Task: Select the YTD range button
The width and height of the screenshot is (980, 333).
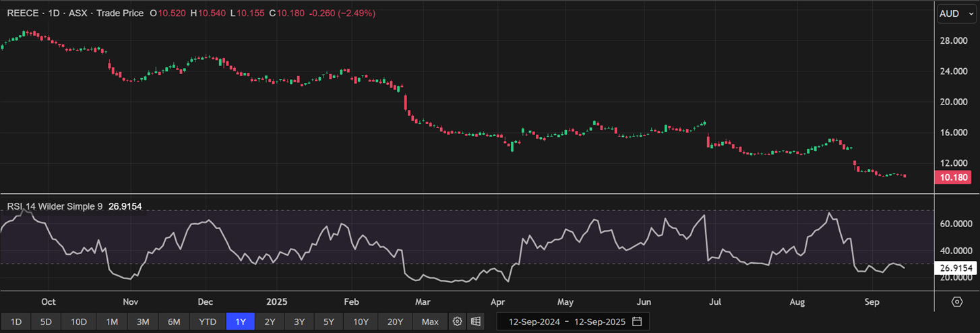Action: 208,322
